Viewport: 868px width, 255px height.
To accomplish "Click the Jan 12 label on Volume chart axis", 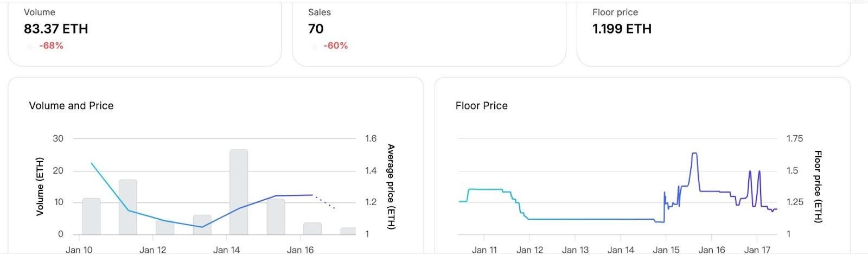I will 153,250.
